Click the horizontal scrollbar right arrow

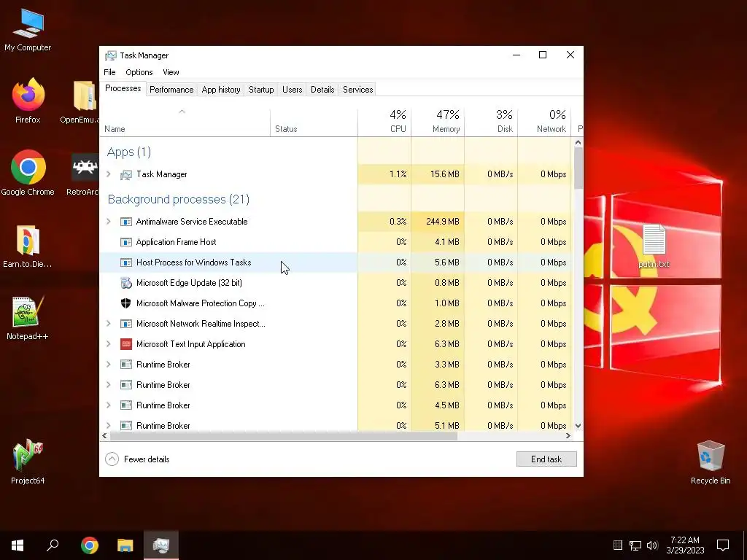tap(568, 436)
